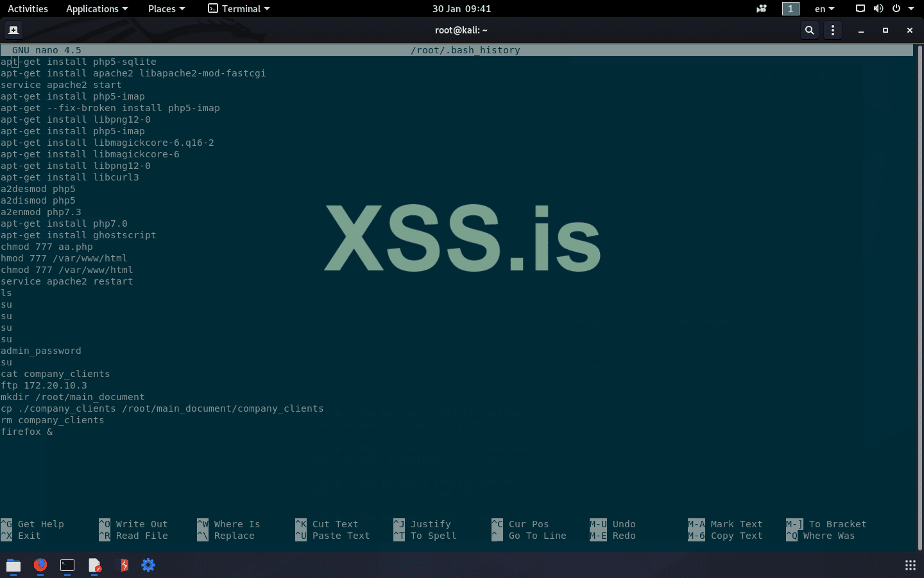This screenshot has height=578, width=924.
Task: Close the root@kali terminal window
Action: pos(910,30)
